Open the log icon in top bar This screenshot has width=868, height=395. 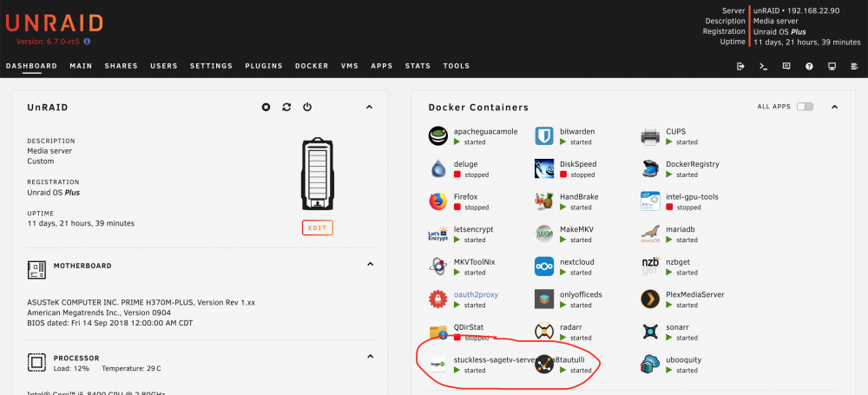pyautogui.click(x=854, y=67)
